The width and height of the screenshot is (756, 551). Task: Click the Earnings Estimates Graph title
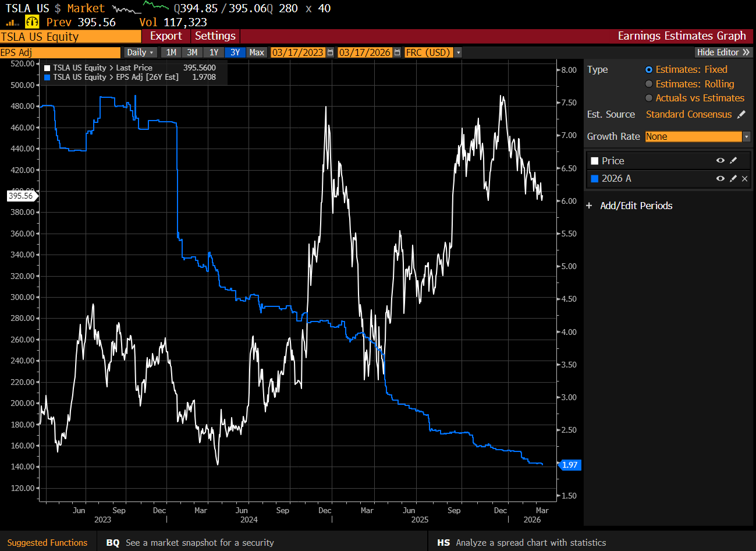click(682, 36)
